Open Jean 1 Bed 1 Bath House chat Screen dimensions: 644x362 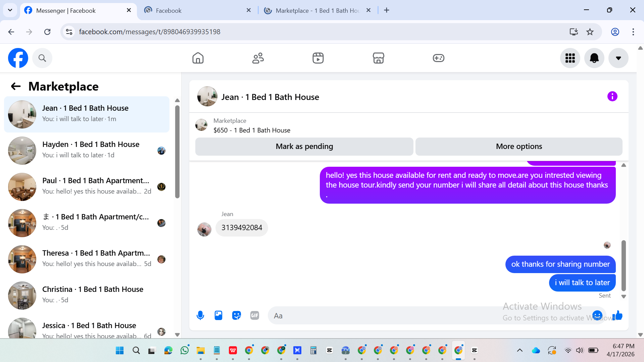[87, 114]
